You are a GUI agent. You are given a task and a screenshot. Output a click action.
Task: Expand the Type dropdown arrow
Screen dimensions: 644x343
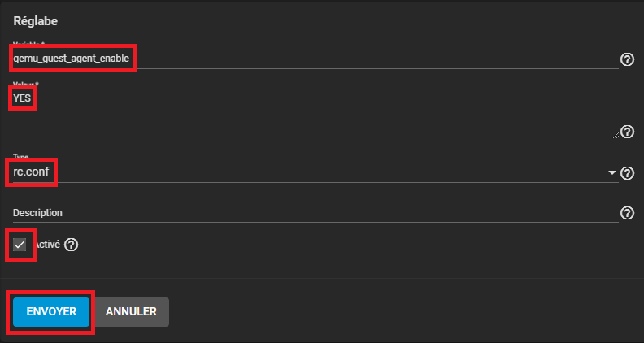click(611, 173)
